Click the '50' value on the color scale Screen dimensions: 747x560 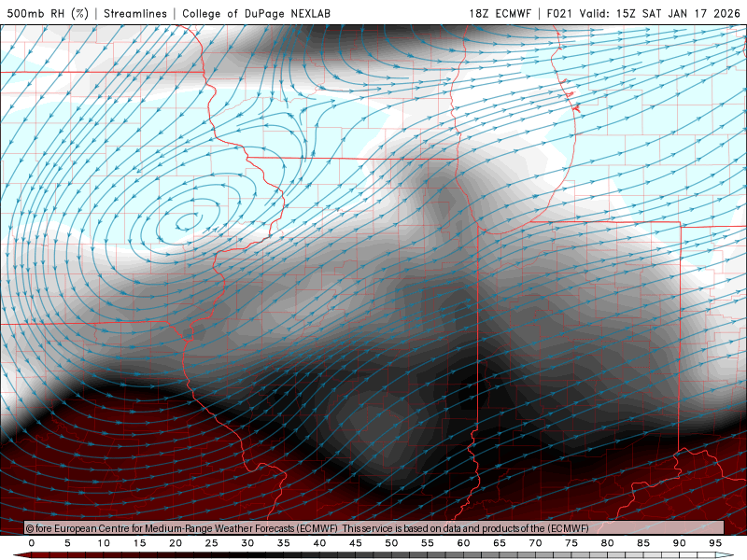pos(391,543)
